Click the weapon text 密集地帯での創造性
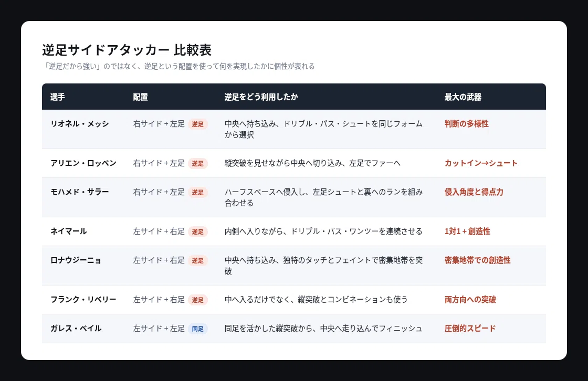 (x=477, y=260)
